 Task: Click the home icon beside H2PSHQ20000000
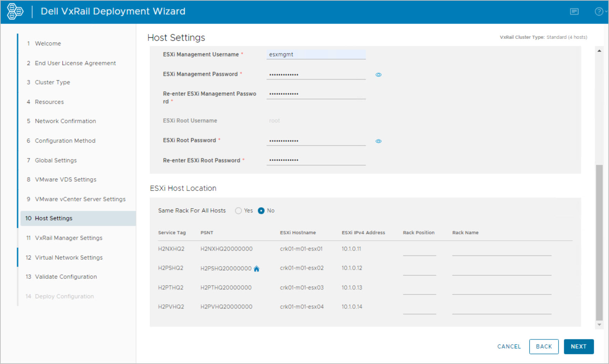(256, 269)
